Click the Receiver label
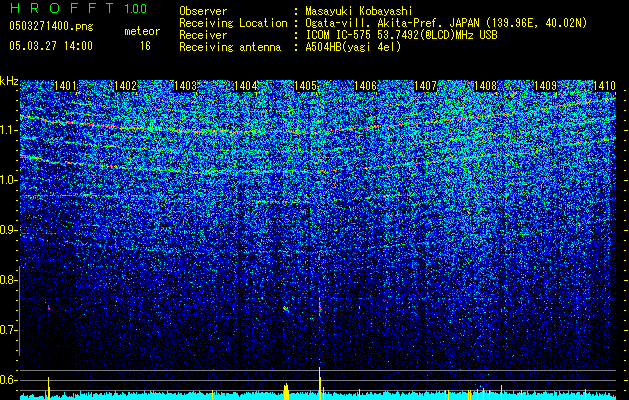Image resolution: width=629 pixels, height=400 pixels. point(203,35)
